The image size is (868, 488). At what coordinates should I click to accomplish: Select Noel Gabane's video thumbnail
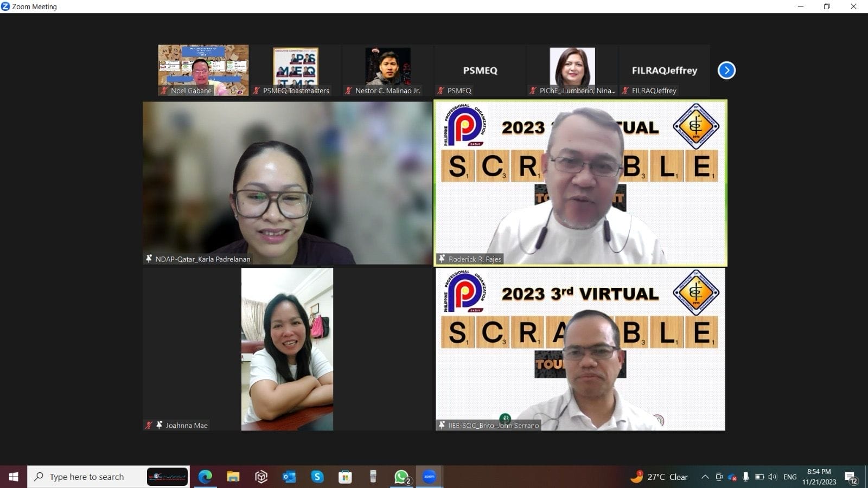click(x=203, y=70)
